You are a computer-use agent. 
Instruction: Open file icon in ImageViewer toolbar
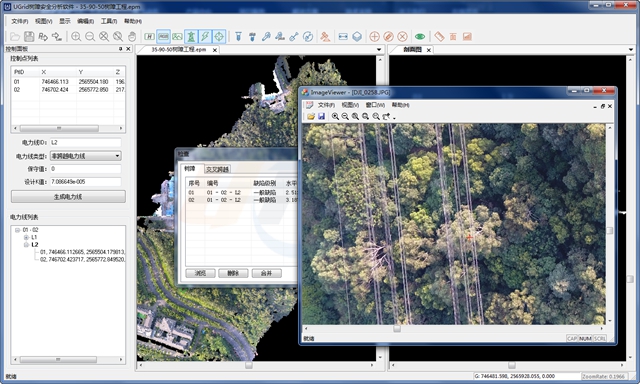point(311,116)
